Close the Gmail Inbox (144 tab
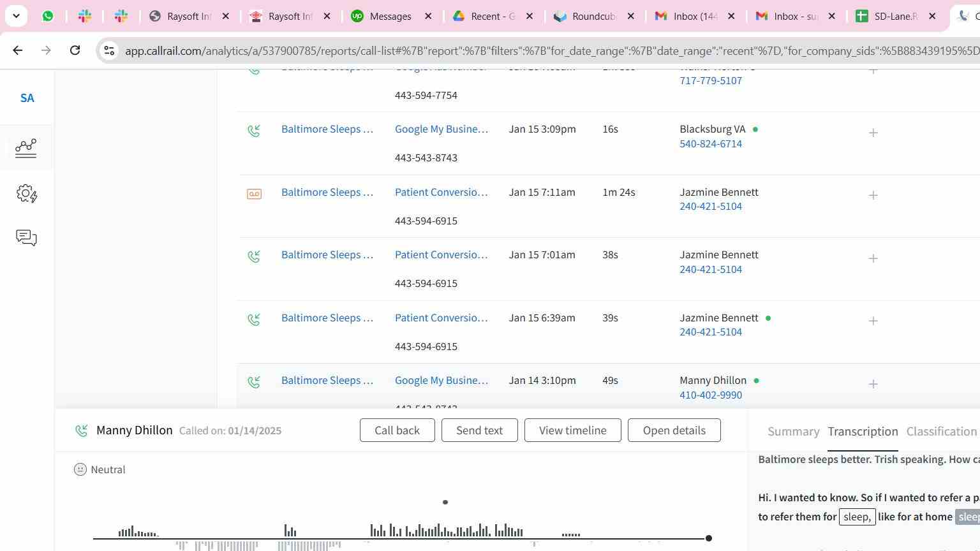The height and width of the screenshot is (551, 980). click(x=731, y=16)
